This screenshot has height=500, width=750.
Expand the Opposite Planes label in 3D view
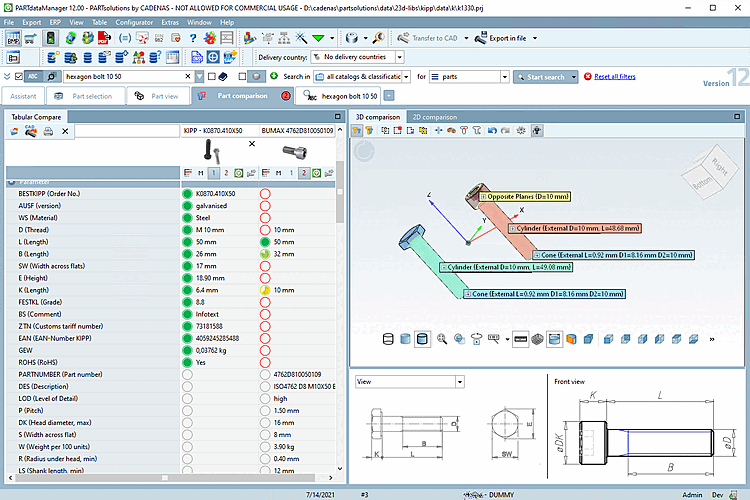483,197
